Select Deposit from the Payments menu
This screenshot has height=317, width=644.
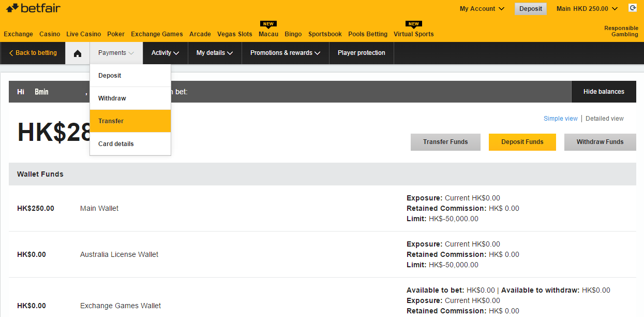130,76
